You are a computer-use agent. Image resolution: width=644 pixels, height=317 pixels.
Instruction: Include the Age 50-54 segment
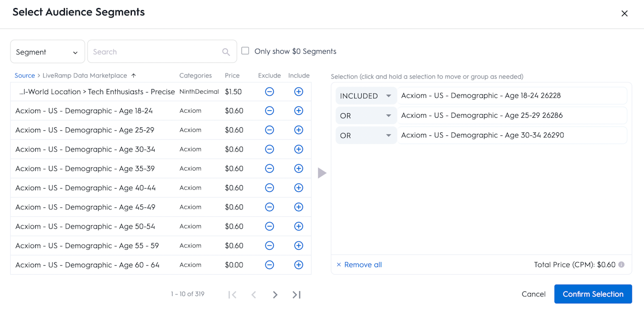click(298, 226)
